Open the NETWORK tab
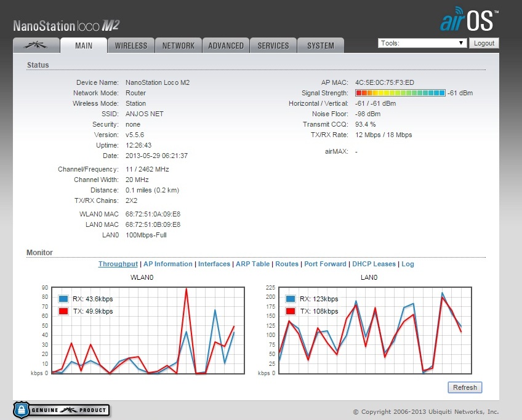The height and width of the screenshot is (420, 522). point(179,46)
